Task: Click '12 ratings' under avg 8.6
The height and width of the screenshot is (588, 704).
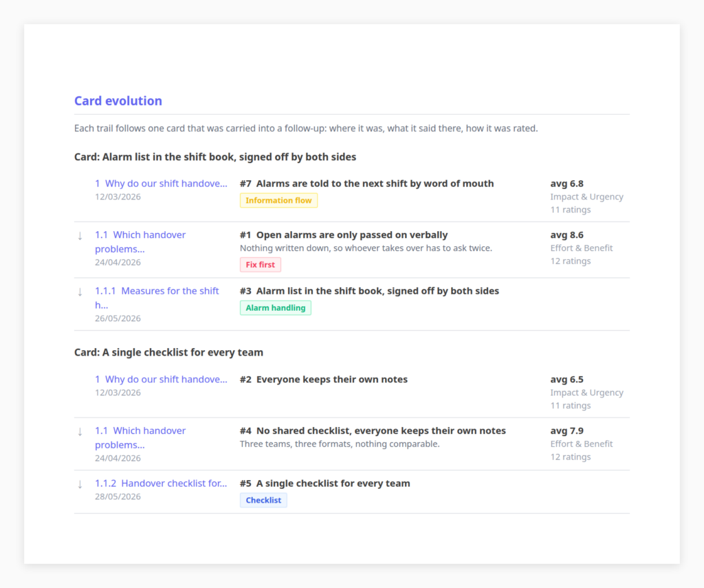Action: click(x=571, y=261)
